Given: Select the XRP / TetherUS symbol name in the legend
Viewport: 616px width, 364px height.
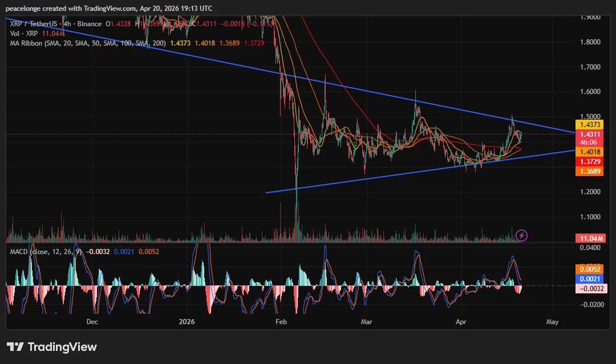Looking at the screenshot, I should [34, 24].
